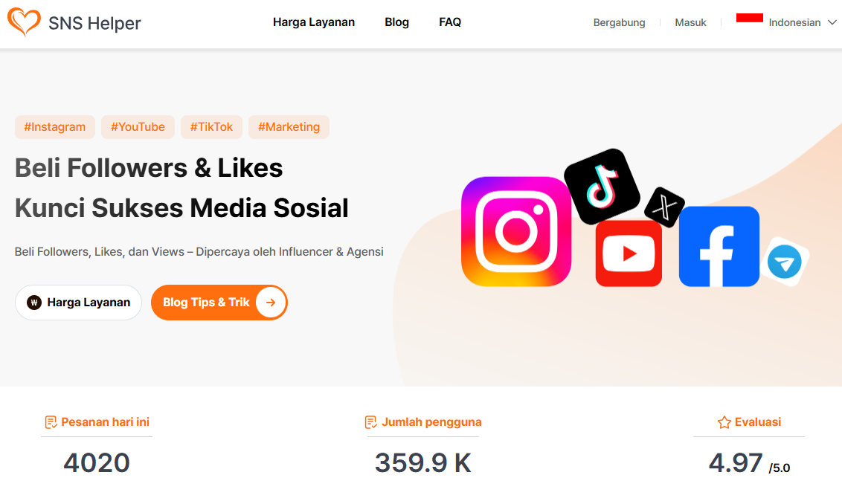
Task: Click the Evaluasi star icon
Action: tap(724, 422)
